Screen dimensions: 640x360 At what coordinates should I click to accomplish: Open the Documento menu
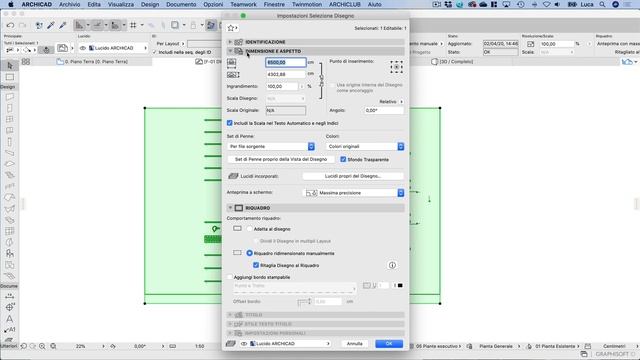pyautogui.click(x=181, y=4)
